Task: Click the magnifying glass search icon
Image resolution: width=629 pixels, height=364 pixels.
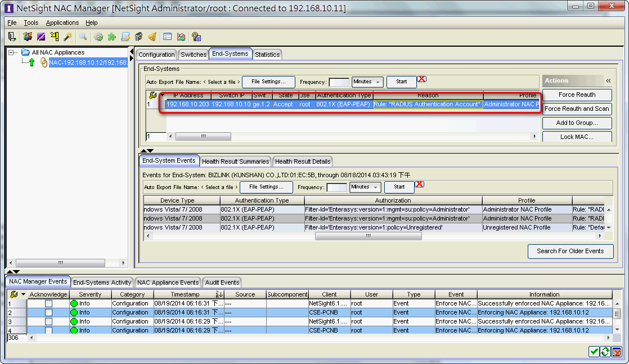Action: point(83,37)
